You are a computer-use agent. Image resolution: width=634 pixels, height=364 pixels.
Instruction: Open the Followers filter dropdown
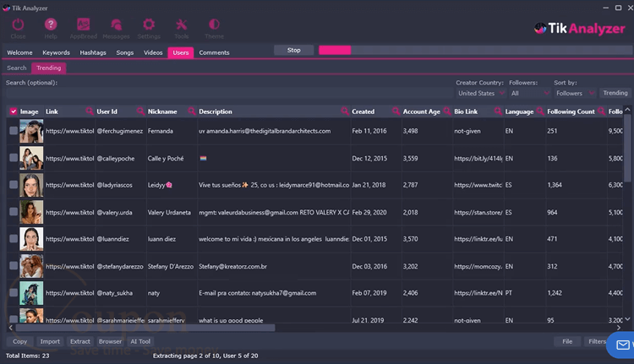(x=530, y=93)
